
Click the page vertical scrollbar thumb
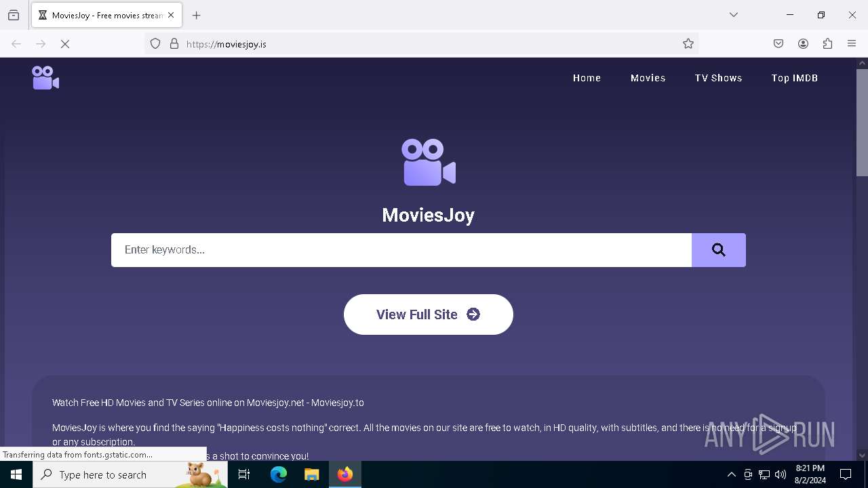tap(862, 122)
